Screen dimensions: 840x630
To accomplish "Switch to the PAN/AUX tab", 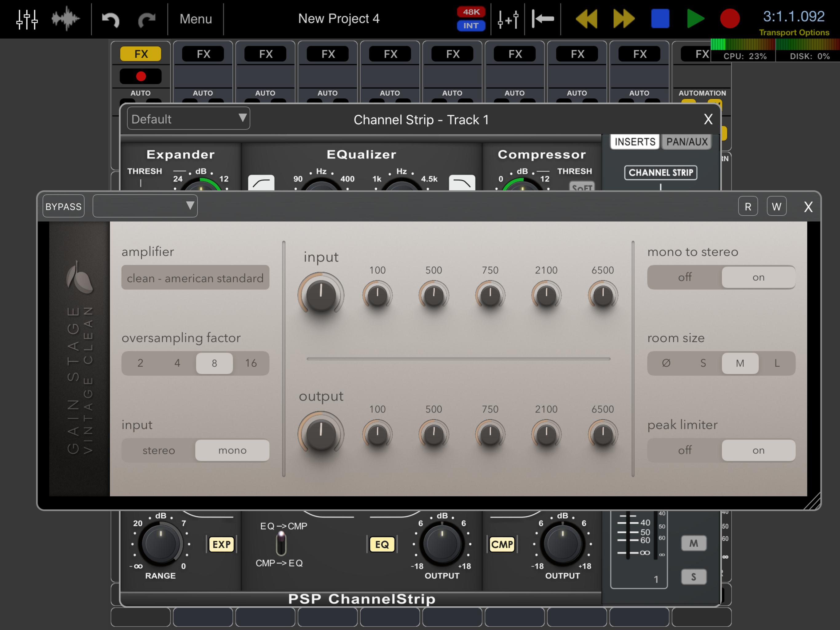I will tap(687, 142).
